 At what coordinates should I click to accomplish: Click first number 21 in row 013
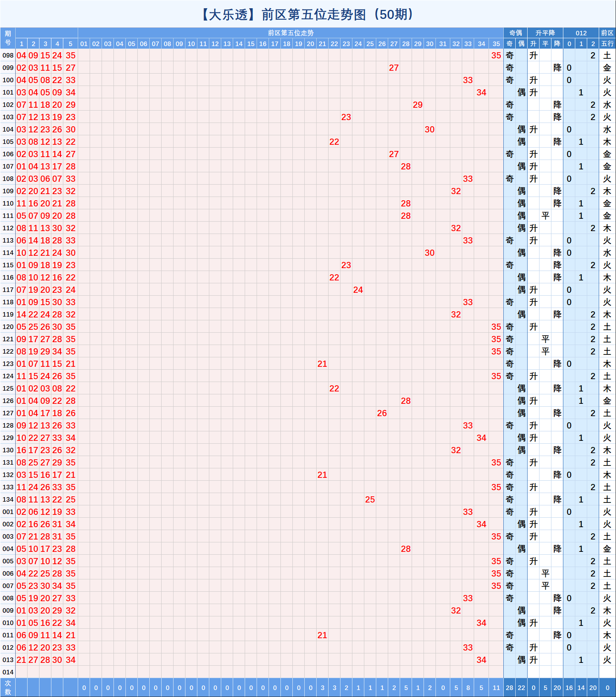click(21, 660)
